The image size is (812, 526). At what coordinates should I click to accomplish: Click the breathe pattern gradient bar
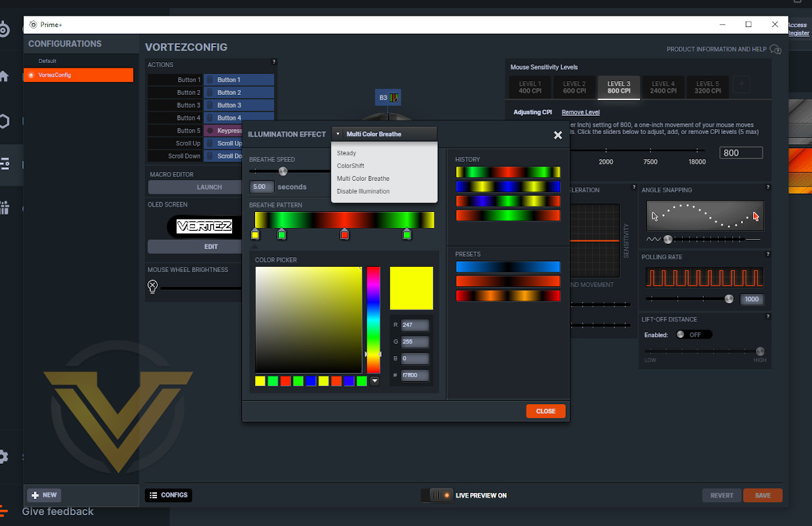point(344,220)
